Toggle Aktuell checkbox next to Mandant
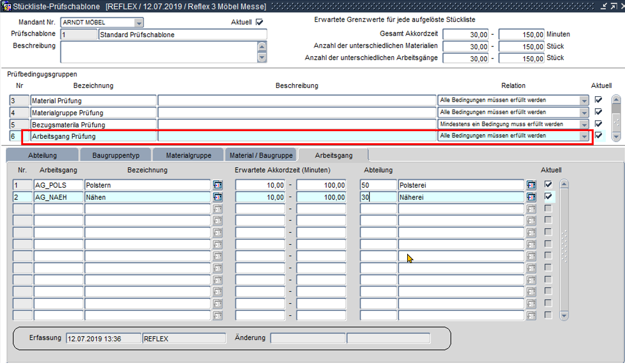The width and height of the screenshot is (625, 364). [259, 22]
